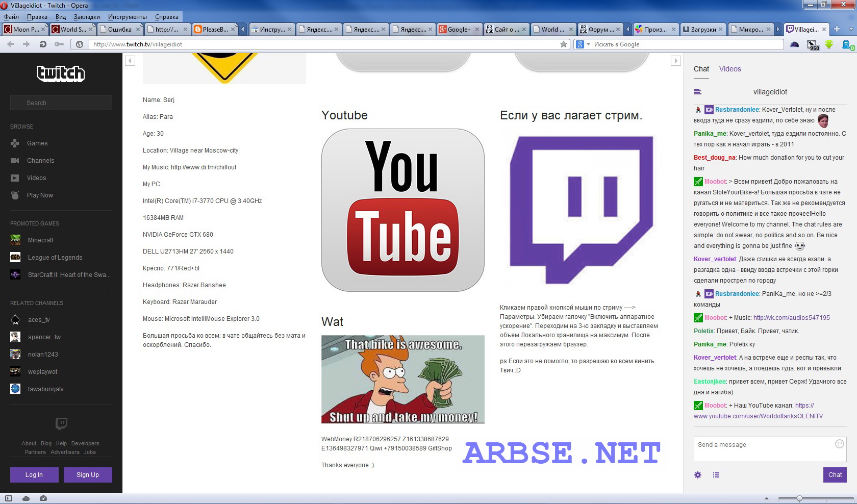Screen dimensions: 857x504
Task: Open the vk.com audios link in chat
Action: click(x=791, y=318)
